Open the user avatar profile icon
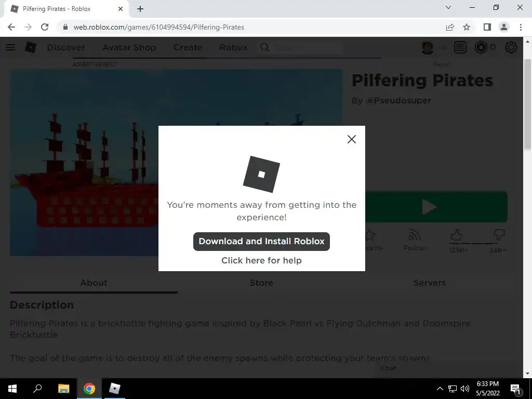Viewport: 532px width, 399px height. click(x=428, y=47)
